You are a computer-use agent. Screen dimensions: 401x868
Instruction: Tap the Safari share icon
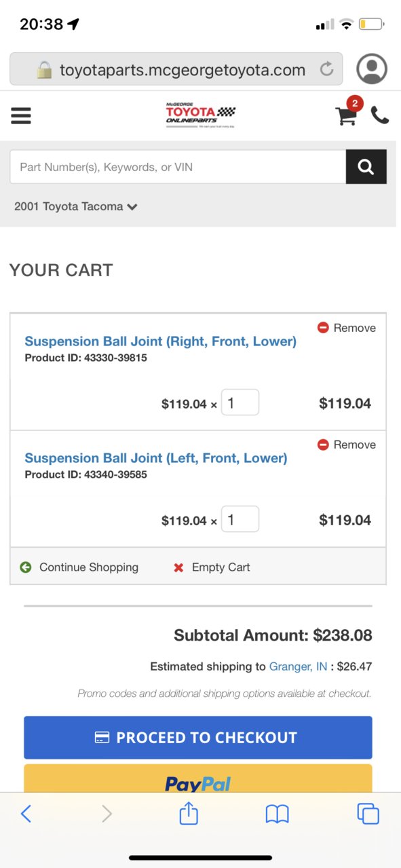pyautogui.click(x=189, y=812)
